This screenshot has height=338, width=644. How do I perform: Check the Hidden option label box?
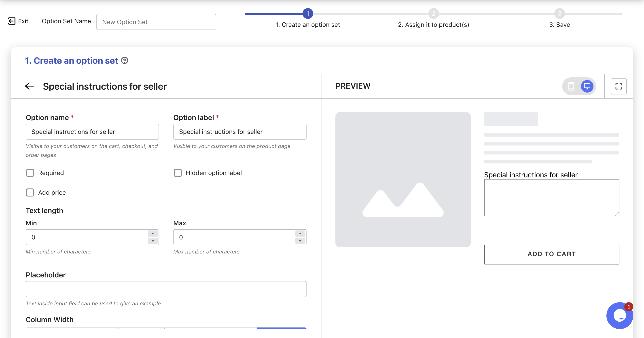point(178,173)
